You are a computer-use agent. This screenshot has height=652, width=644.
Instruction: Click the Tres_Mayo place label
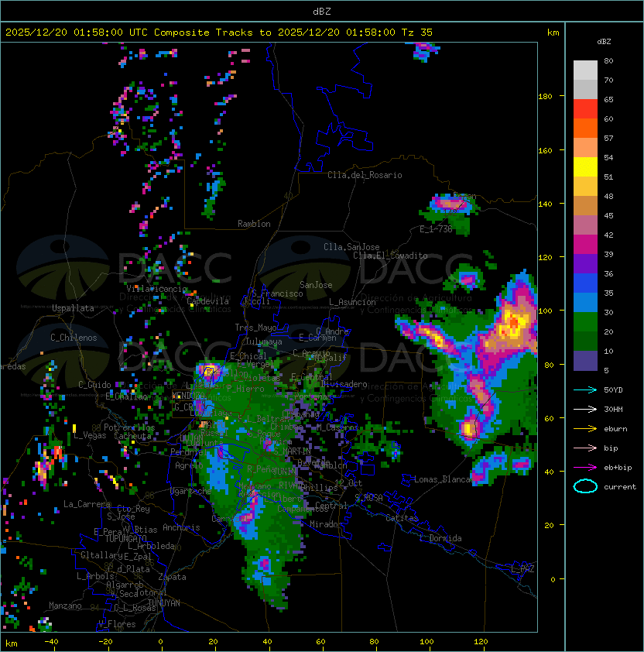pos(255,328)
